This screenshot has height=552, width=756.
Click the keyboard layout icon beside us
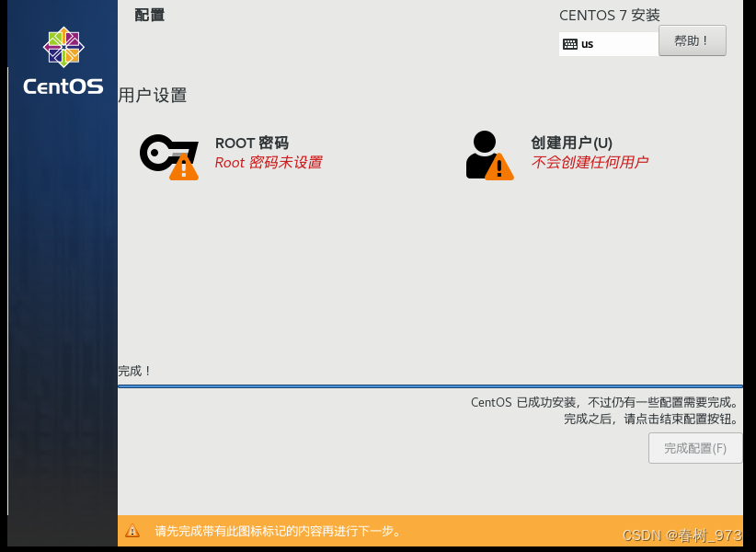click(570, 44)
